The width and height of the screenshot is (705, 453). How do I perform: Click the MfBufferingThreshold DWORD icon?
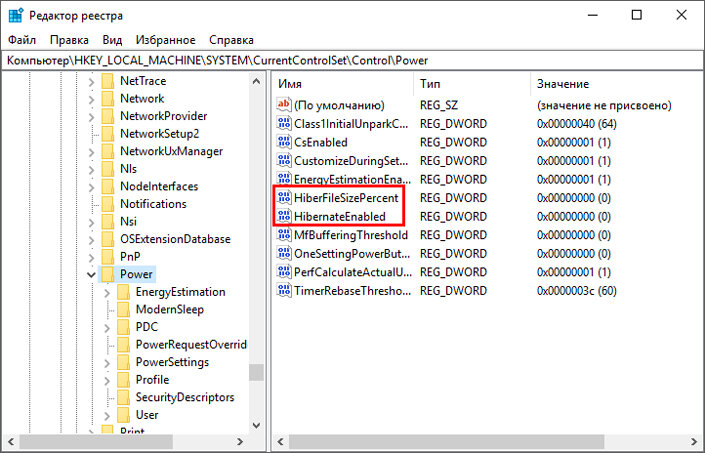pyautogui.click(x=284, y=235)
